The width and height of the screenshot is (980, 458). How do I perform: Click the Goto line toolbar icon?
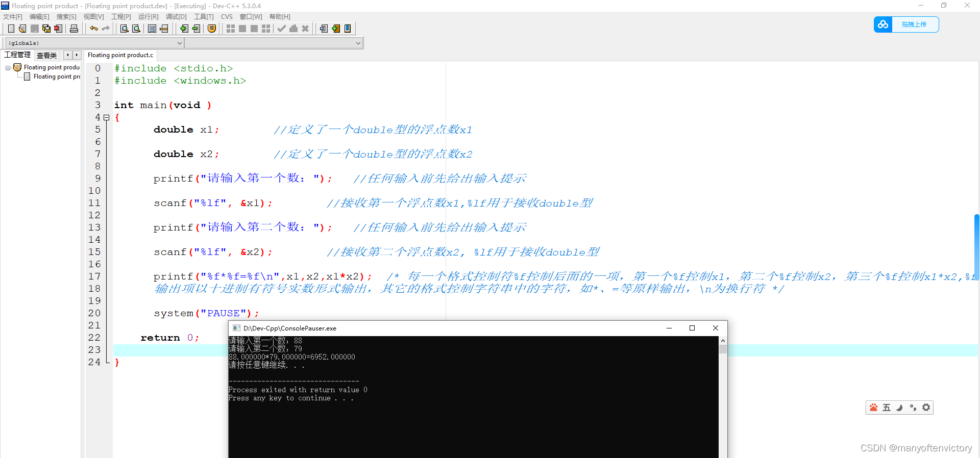164,29
